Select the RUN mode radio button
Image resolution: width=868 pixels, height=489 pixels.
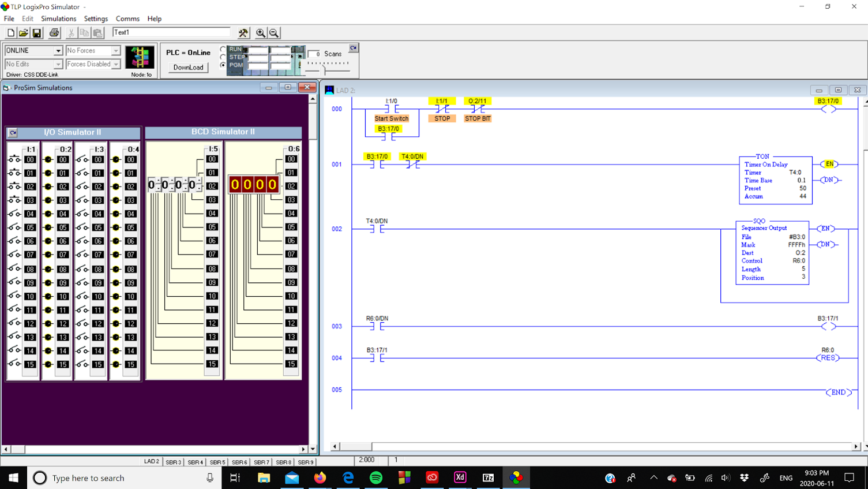click(223, 49)
